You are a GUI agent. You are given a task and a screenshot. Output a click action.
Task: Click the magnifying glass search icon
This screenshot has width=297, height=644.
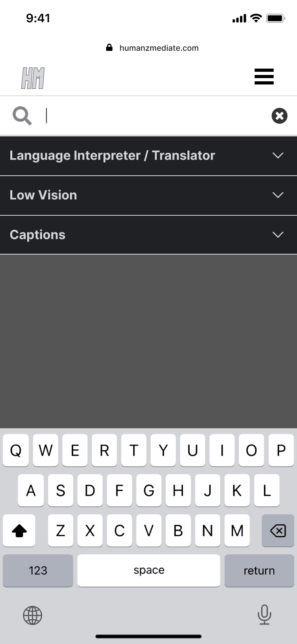point(22,116)
